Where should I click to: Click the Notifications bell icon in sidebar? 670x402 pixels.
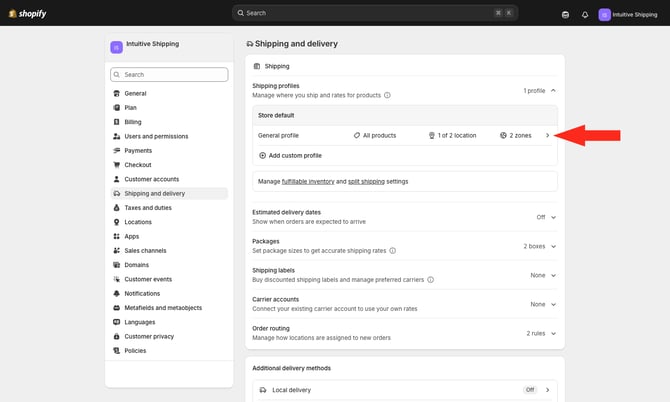pos(116,293)
